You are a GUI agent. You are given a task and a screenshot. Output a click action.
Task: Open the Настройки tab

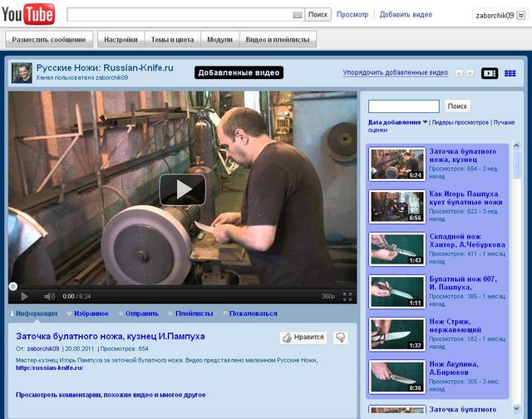[x=121, y=39]
